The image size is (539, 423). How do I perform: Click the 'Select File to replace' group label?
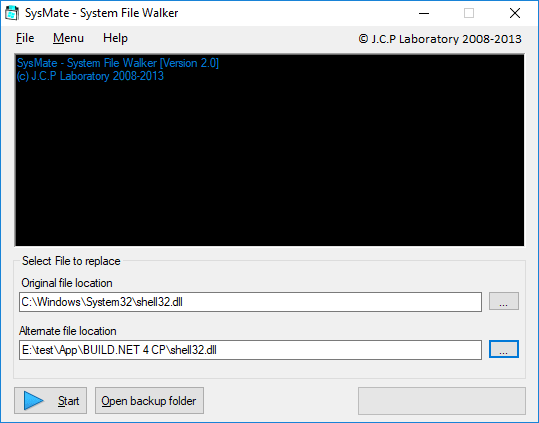coord(71,261)
